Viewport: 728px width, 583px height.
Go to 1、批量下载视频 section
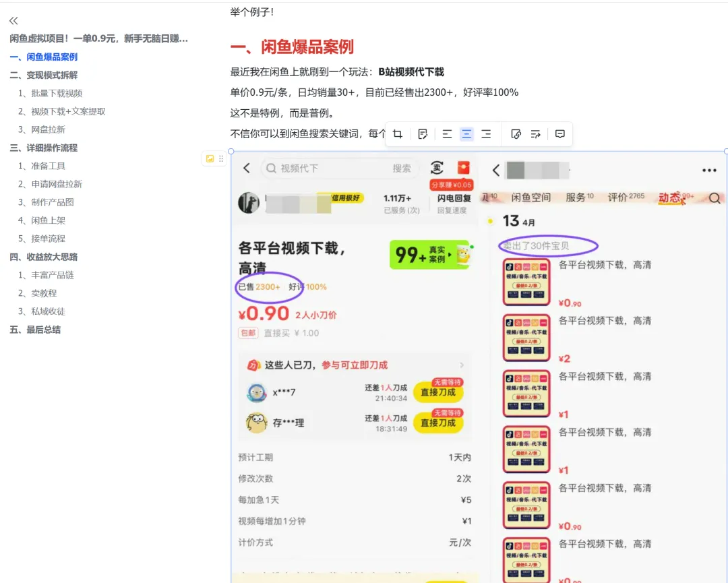[x=50, y=93]
